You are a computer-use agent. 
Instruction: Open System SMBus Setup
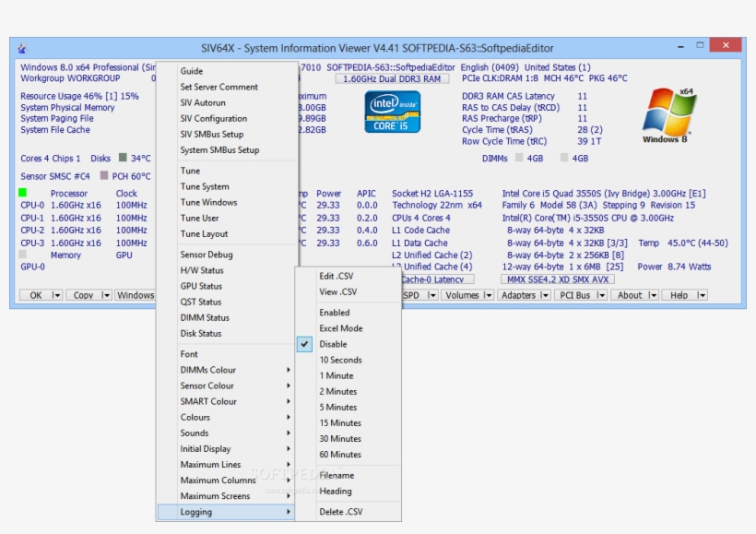tap(226, 150)
